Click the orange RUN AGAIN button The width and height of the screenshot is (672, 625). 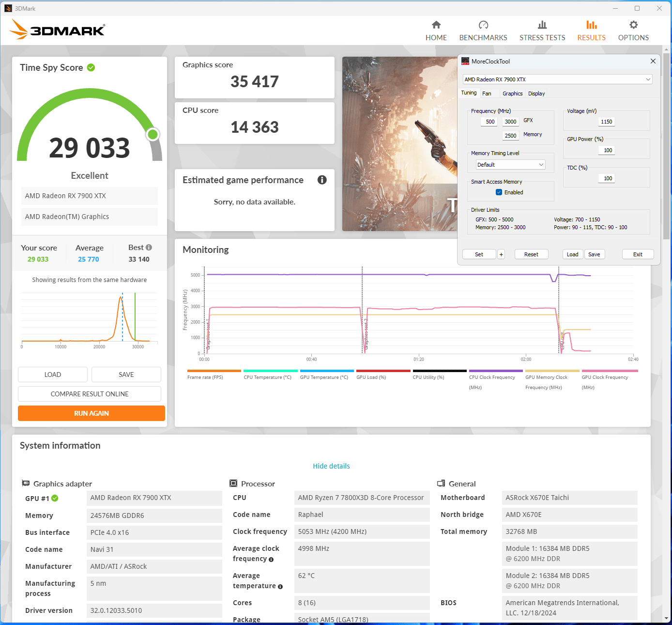(92, 413)
